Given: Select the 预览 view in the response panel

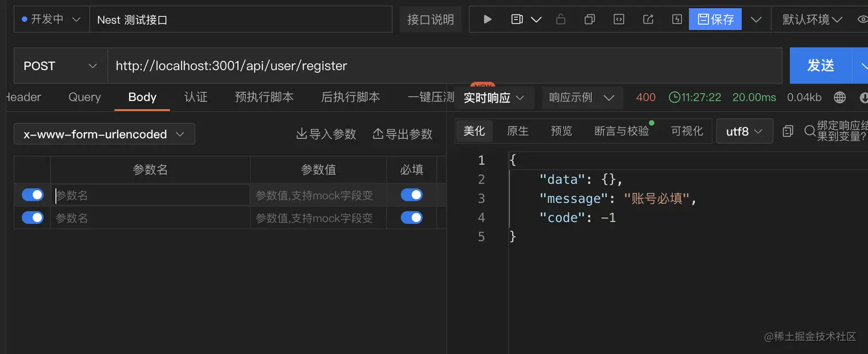Looking at the screenshot, I should [x=561, y=131].
